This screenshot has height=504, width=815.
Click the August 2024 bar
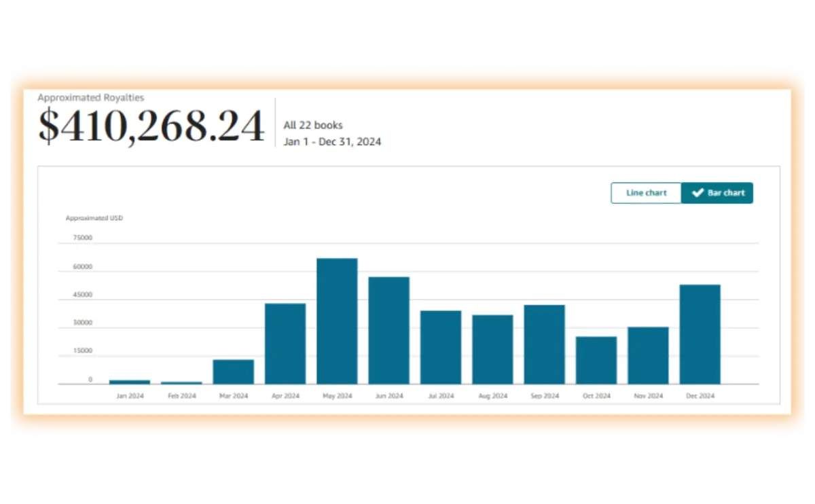[x=492, y=350]
